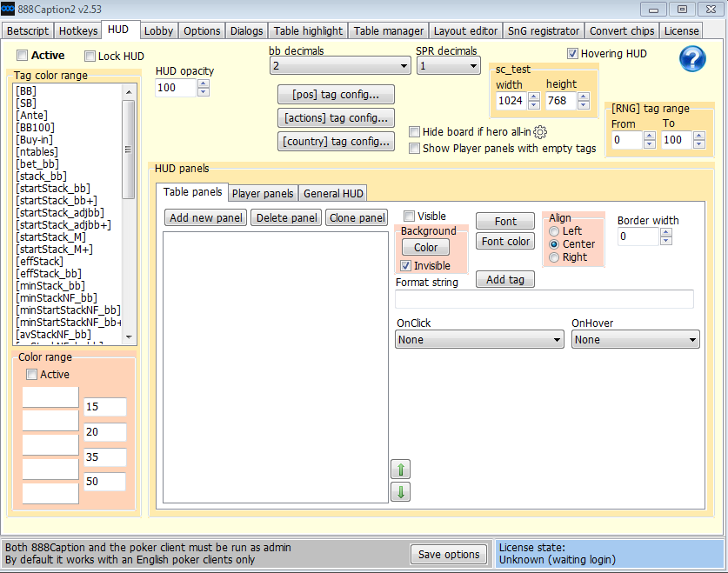This screenshot has height=573, width=728.
Task: Open the SPR decimals dropdown
Action: pos(448,66)
